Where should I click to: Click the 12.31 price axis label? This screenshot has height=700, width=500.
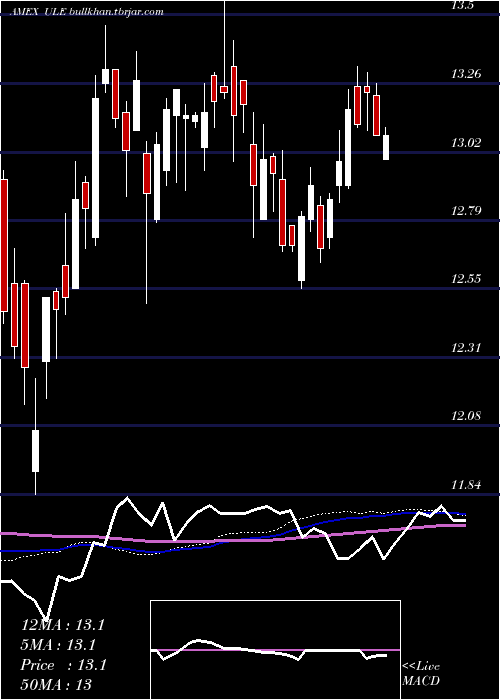467,347
